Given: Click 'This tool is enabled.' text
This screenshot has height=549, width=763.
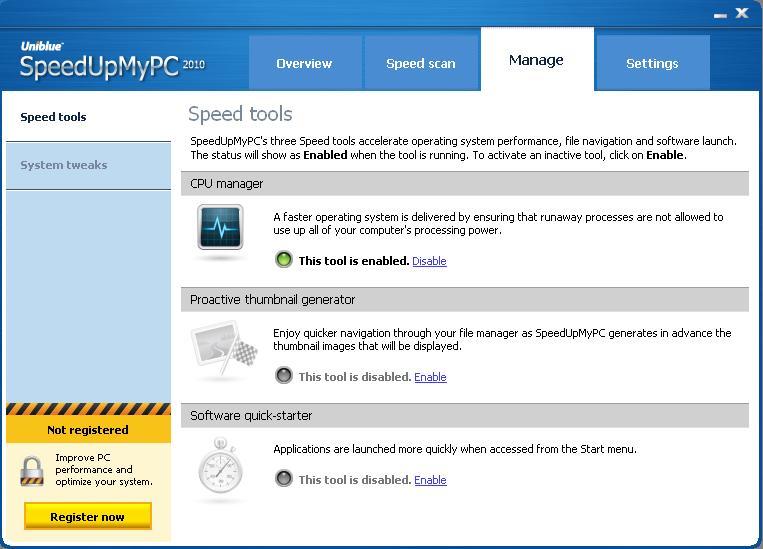Looking at the screenshot, I should coord(354,261).
